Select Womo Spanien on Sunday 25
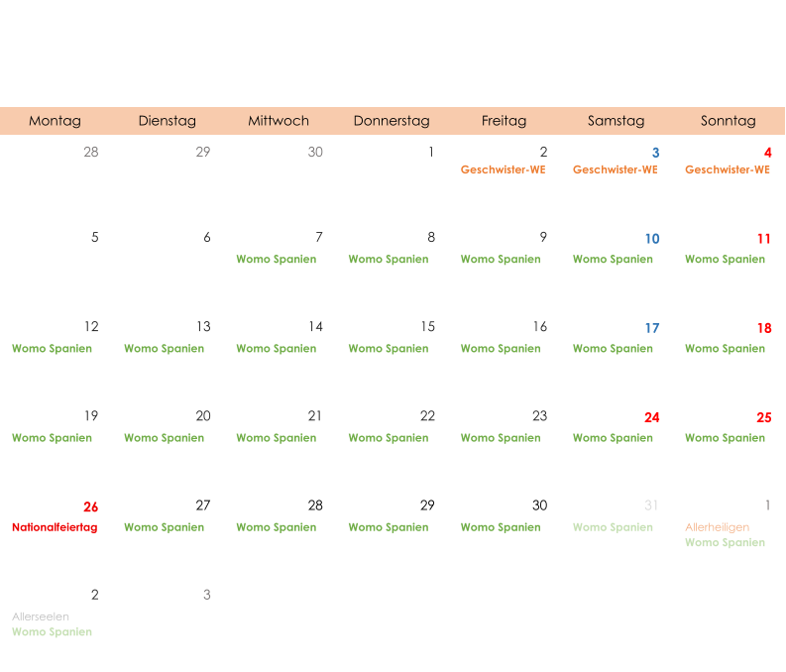This screenshot has width=786, height=672. 725,438
